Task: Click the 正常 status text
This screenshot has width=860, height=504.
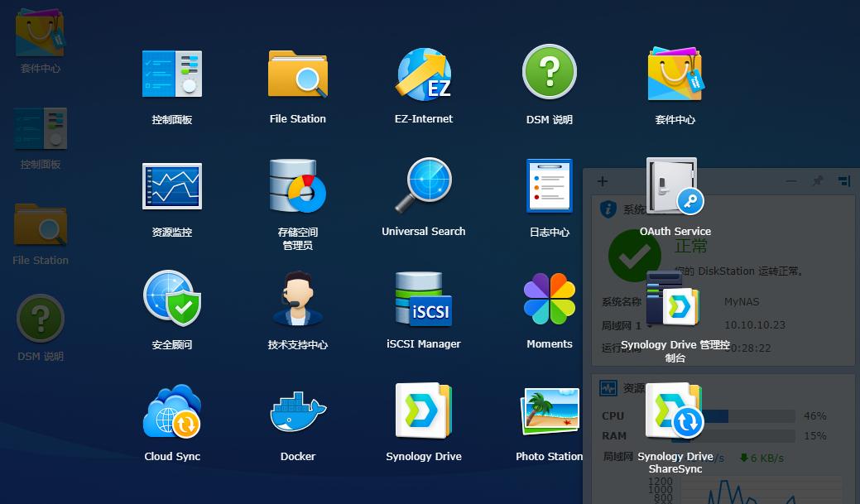Action: pyautogui.click(x=691, y=246)
